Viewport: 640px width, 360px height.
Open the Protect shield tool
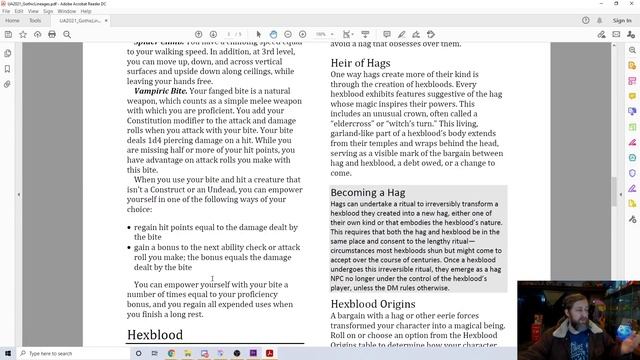pos(632,173)
